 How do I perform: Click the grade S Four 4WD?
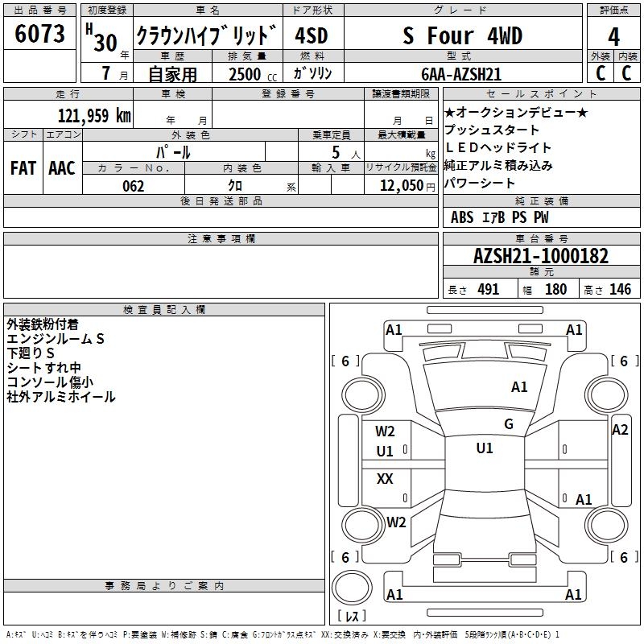tap(462, 37)
